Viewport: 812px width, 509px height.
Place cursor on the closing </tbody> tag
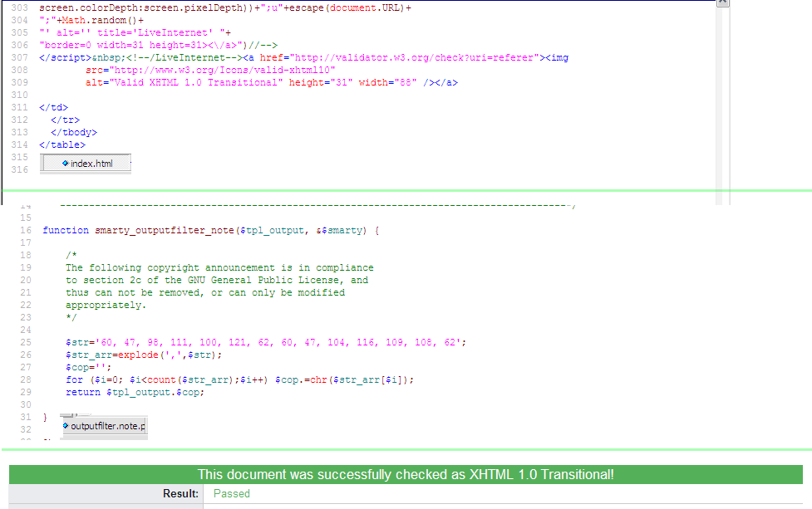pyautogui.click(x=74, y=132)
